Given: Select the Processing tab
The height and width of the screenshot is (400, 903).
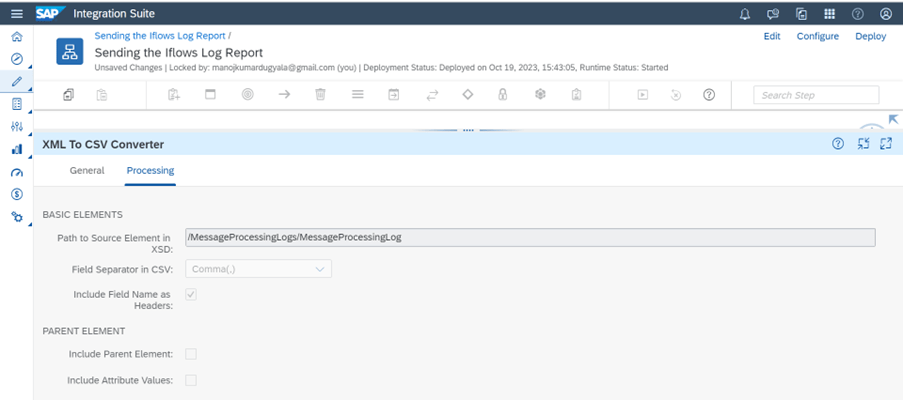Looking at the screenshot, I should 150,170.
